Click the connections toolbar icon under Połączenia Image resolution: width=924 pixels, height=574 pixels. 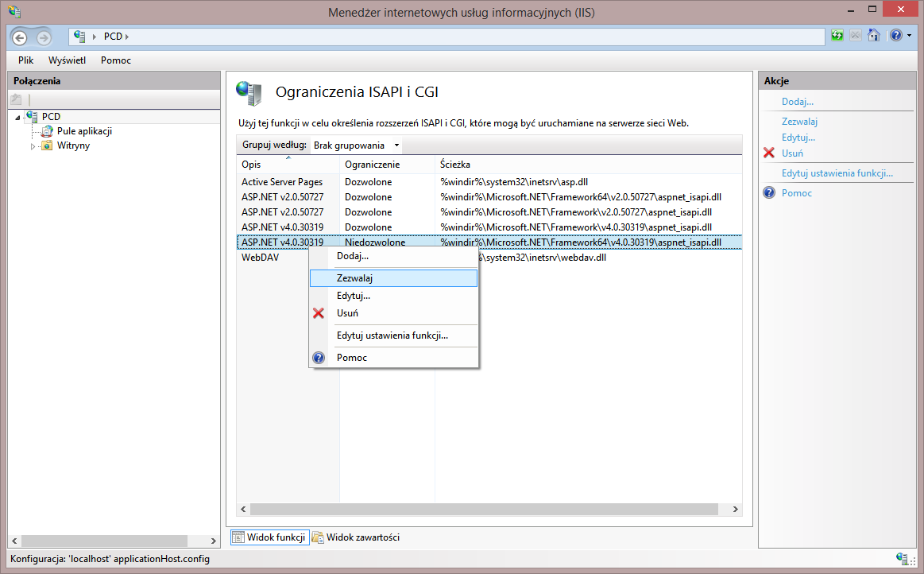point(17,99)
